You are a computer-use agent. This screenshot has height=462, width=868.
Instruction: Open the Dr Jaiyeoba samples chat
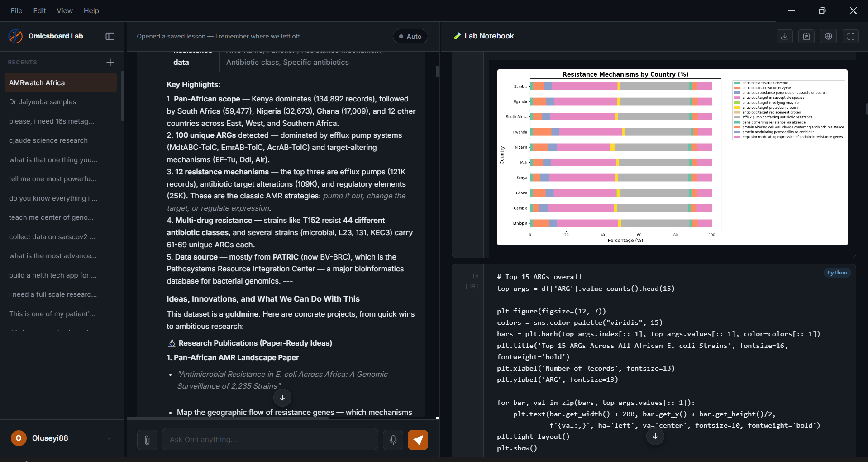pyautogui.click(x=61, y=102)
